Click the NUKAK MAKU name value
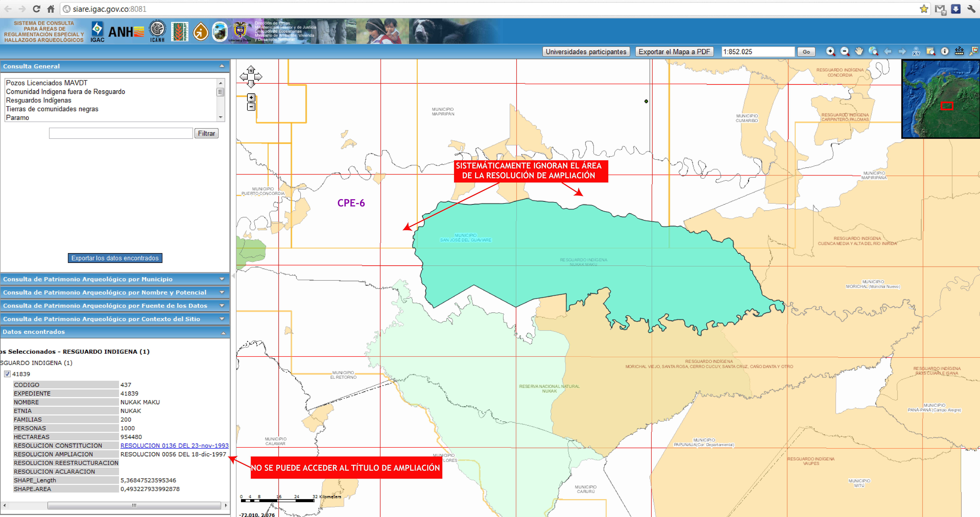The height and width of the screenshot is (517, 980). tap(140, 402)
